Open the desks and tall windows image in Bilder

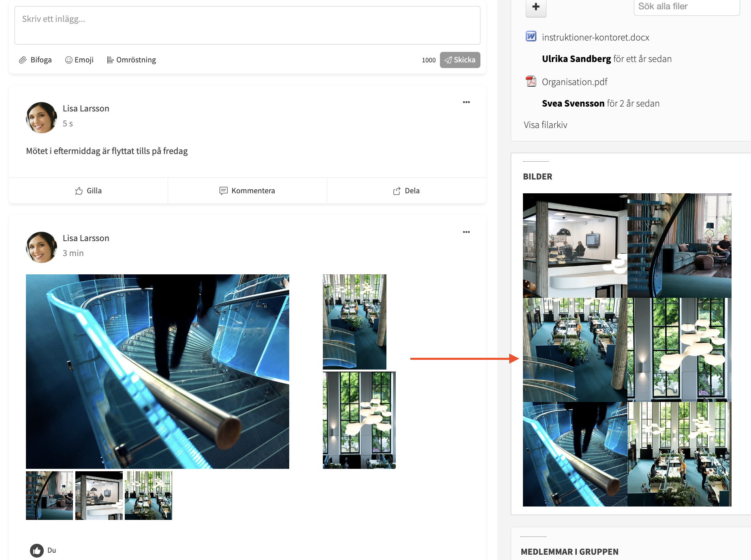679,454
